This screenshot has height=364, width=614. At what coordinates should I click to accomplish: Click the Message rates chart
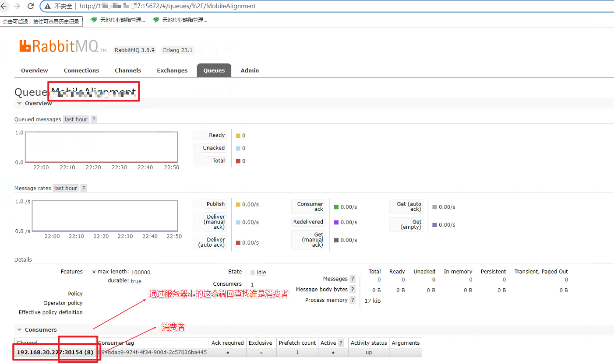point(104,216)
